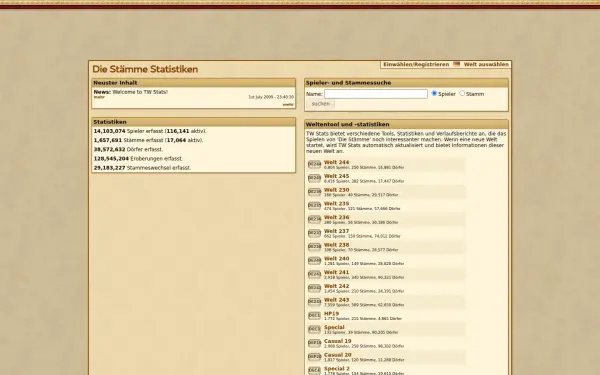Open the Special world link

(334, 328)
